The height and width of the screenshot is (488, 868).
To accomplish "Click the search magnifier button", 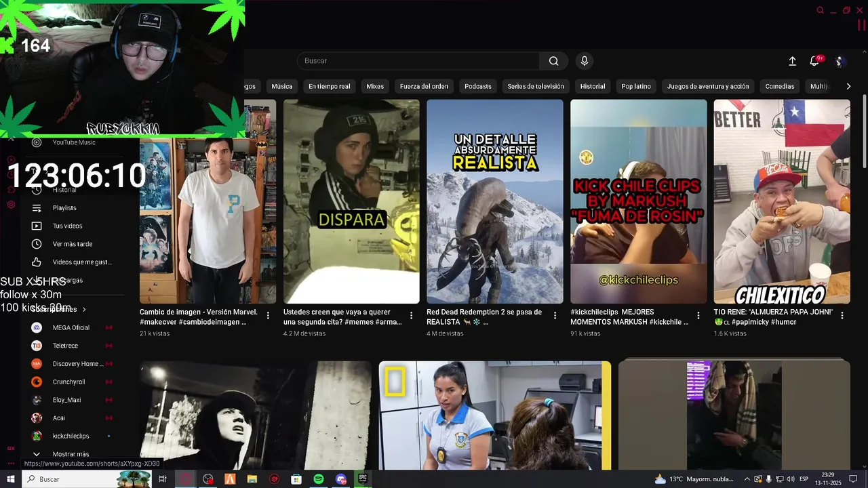I will point(553,61).
